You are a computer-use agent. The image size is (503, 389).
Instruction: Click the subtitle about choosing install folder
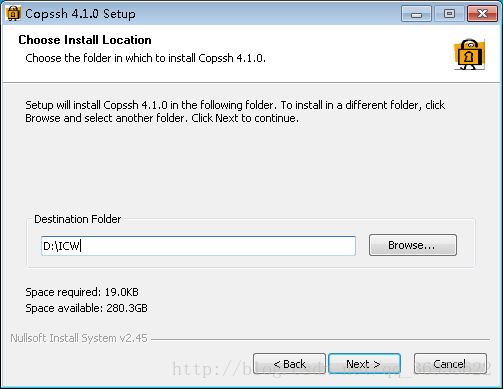coord(146,58)
